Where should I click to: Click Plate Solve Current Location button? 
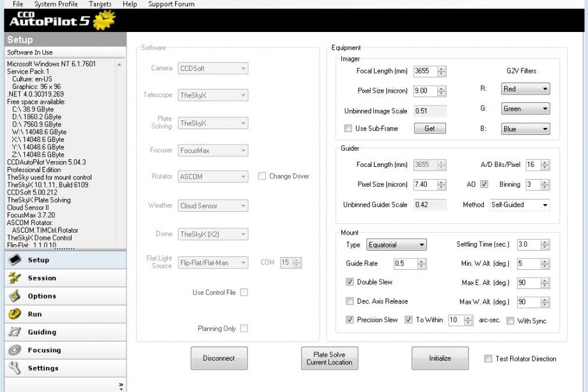click(329, 358)
